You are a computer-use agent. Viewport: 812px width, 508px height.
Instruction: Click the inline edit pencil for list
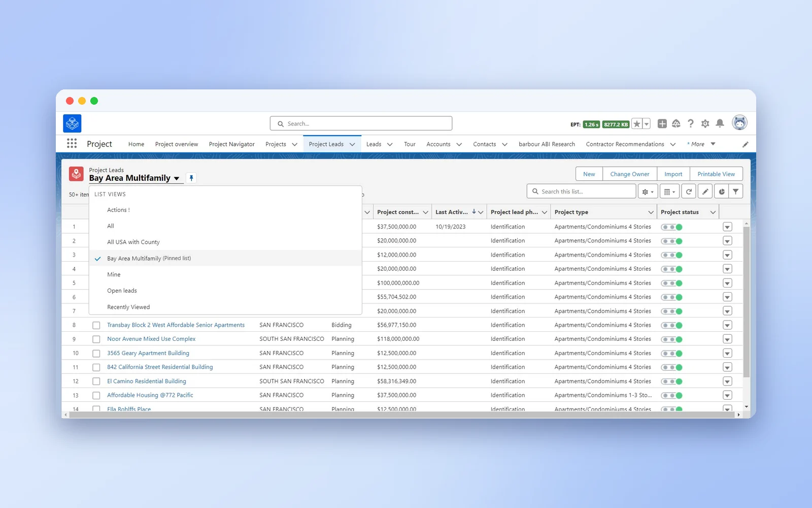pos(705,192)
